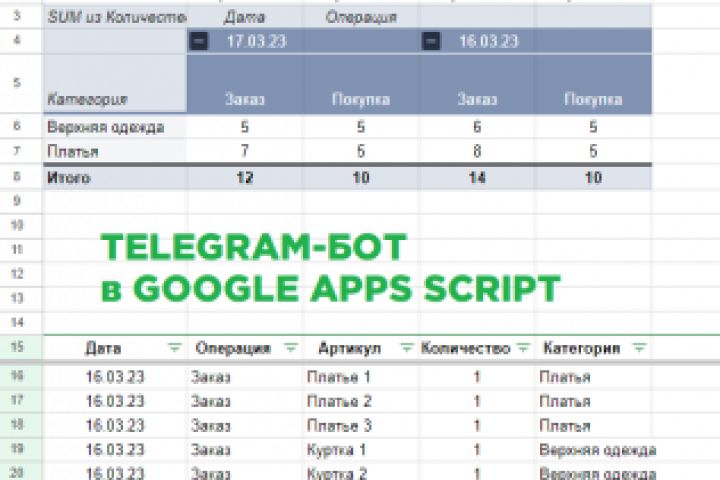Click the 'SUM из Количество' cell
The height and width of the screenshot is (480, 720).
(x=115, y=17)
